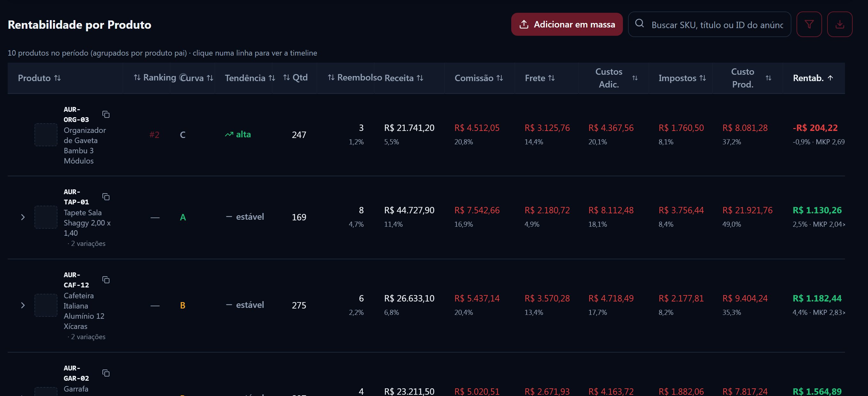Sort by Qtd column

pyautogui.click(x=295, y=78)
